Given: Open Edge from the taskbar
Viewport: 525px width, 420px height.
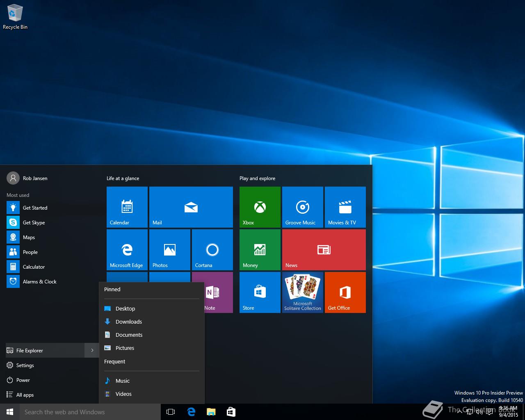Looking at the screenshot, I should 191,412.
